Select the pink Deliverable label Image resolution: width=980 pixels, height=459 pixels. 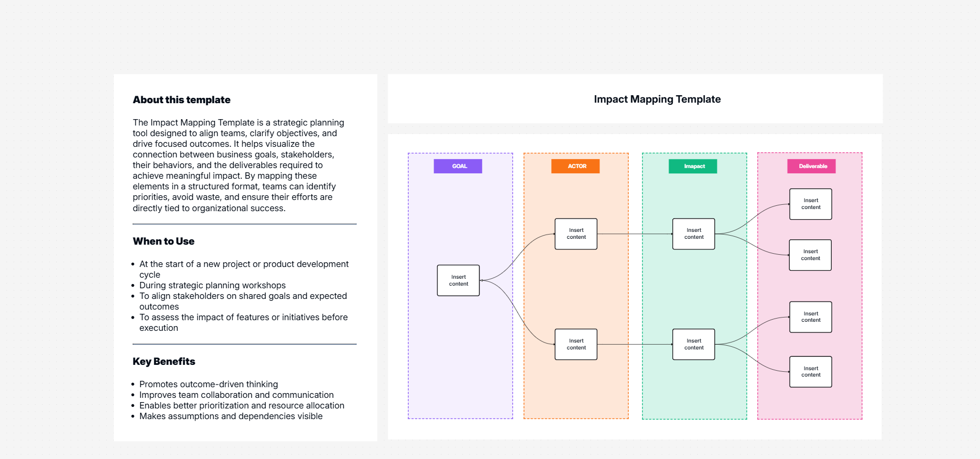[x=812, y=166]
